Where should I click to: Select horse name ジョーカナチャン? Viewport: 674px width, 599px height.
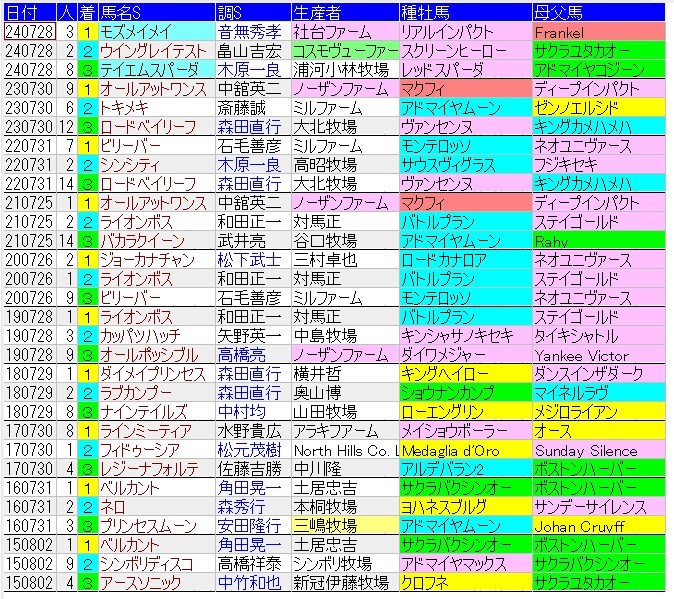coord(157,260)
